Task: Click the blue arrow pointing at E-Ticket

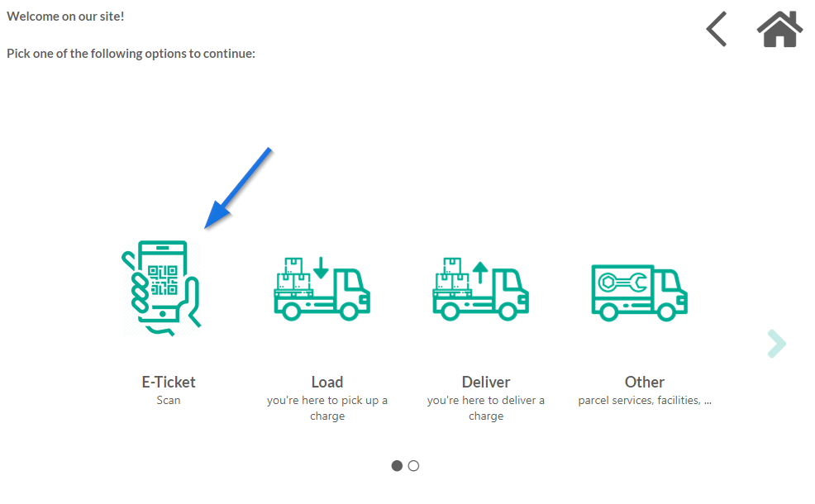Action: (238, 188)
